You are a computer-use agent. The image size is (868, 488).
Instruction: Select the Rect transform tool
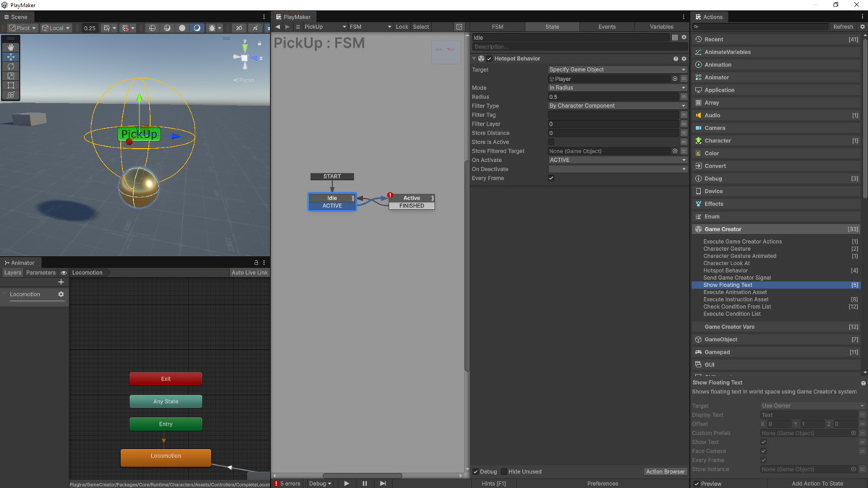click(x=11, y=85)
